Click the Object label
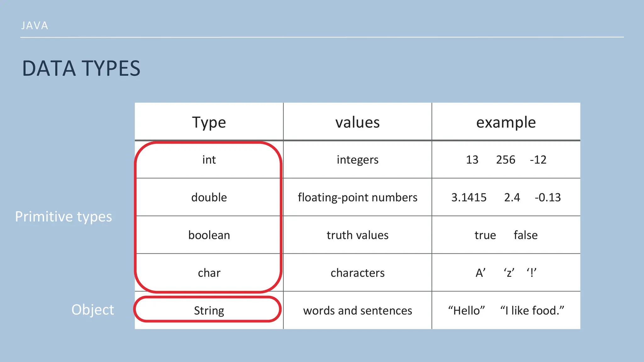 click(92, 310)
